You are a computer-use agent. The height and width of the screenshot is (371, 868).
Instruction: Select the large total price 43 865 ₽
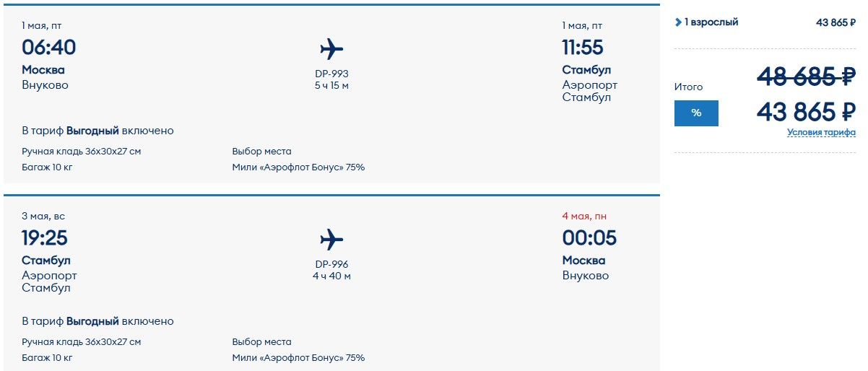[x=806, y=112]
